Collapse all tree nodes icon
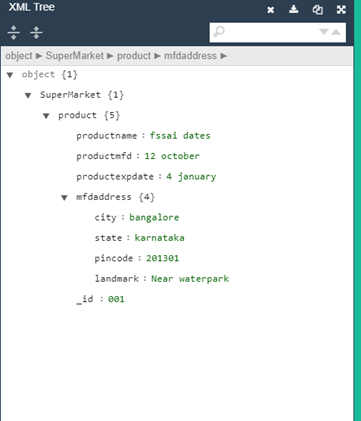The image size is (361, 421). (36, 32)
